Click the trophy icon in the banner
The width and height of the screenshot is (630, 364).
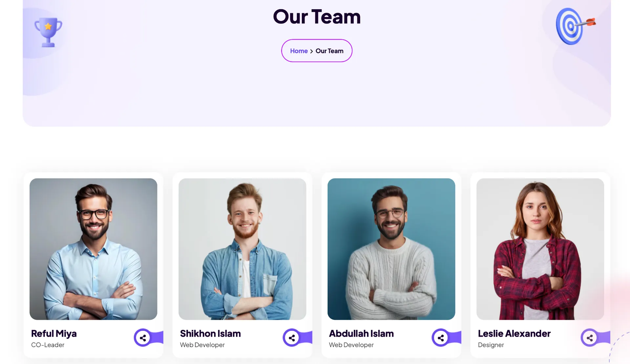pyautogui.click(x=48, y=32)
